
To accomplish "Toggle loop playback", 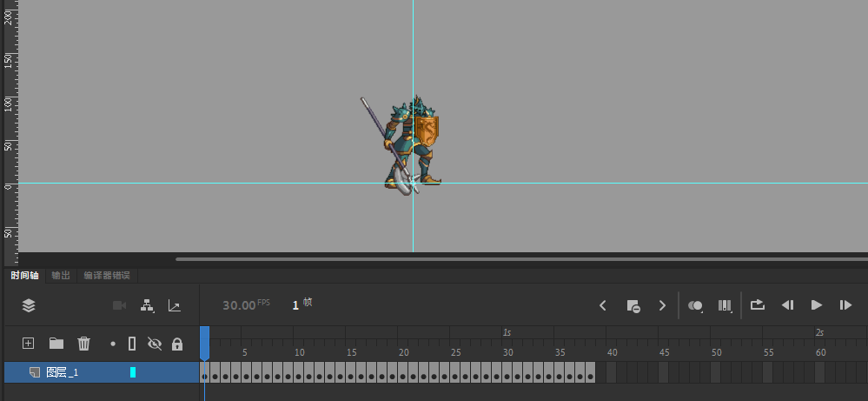I will [758, 304].
